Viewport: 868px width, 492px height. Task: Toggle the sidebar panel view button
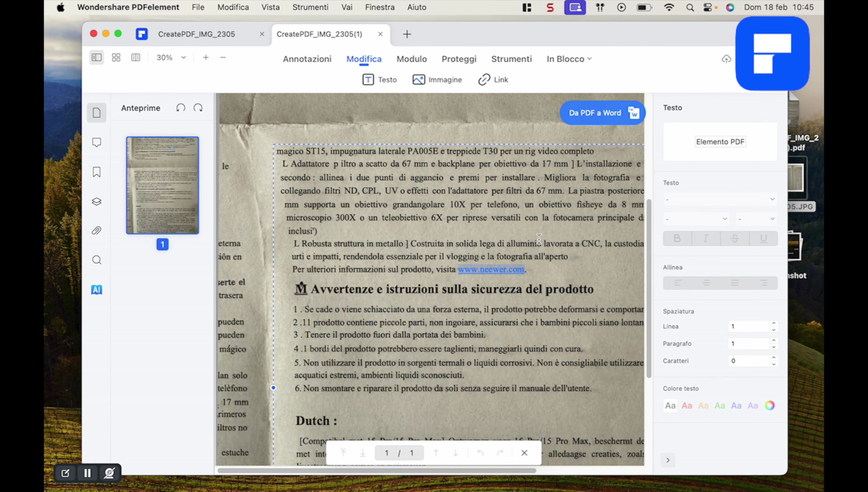click(x=97, y=57)
